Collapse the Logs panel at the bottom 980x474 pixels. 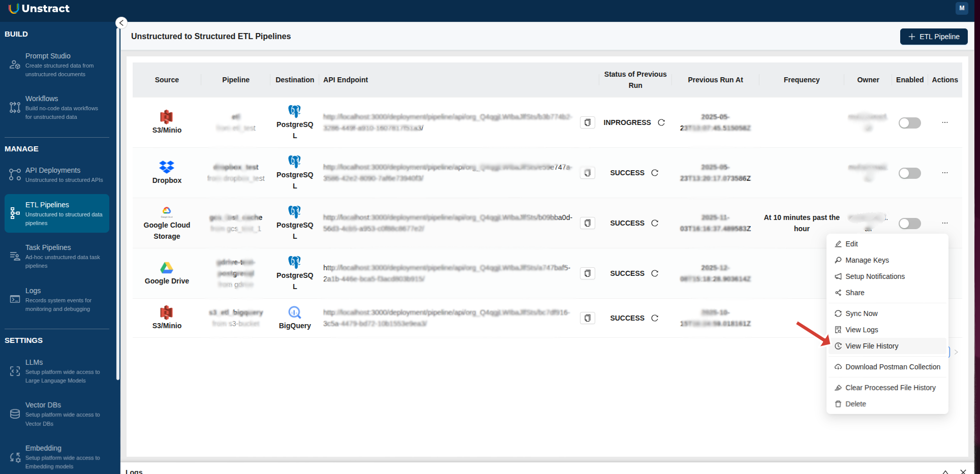tap(945, 471)
